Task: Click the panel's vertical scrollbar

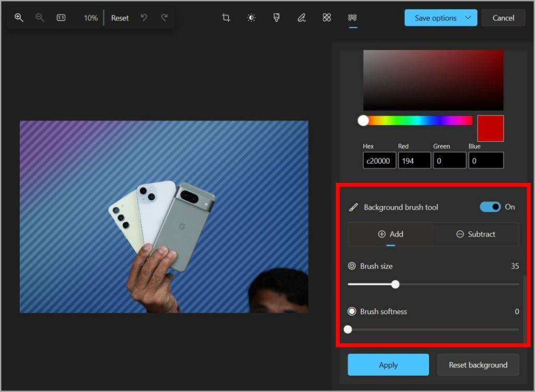Action: (x=525, y=309)
